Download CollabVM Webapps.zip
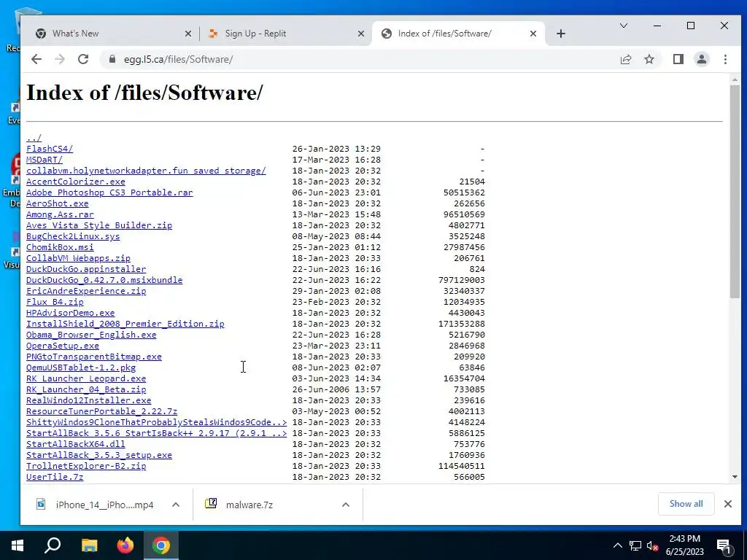This screenshot has height=560, width=747. click(78, 259)
